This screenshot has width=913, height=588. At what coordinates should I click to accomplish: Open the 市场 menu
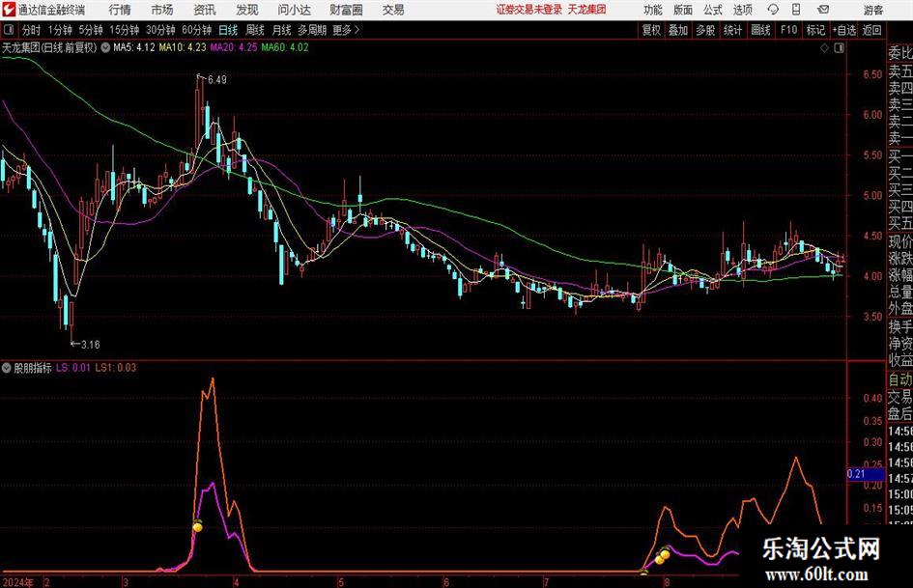coord(162,10)
